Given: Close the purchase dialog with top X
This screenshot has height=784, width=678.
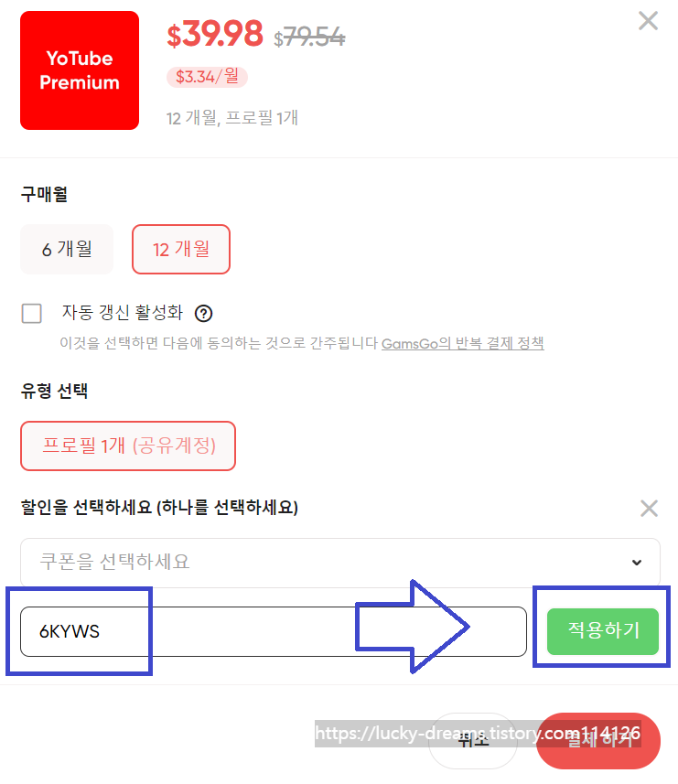Looking at the screenshot, I should point(648,21).
